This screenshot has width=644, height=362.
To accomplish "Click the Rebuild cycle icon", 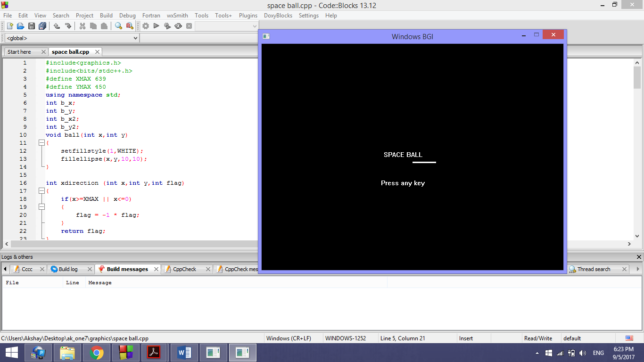I will click(178, 26).
